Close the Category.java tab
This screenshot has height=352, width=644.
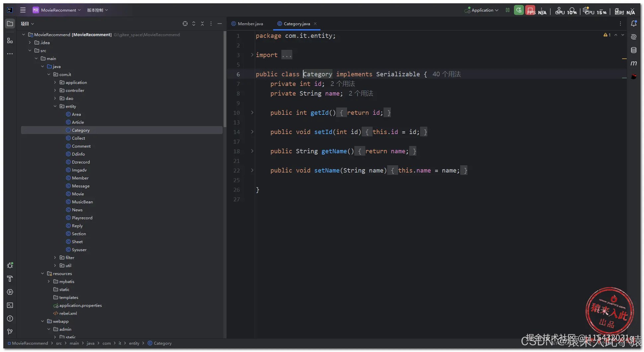click(x=315, y=24)
